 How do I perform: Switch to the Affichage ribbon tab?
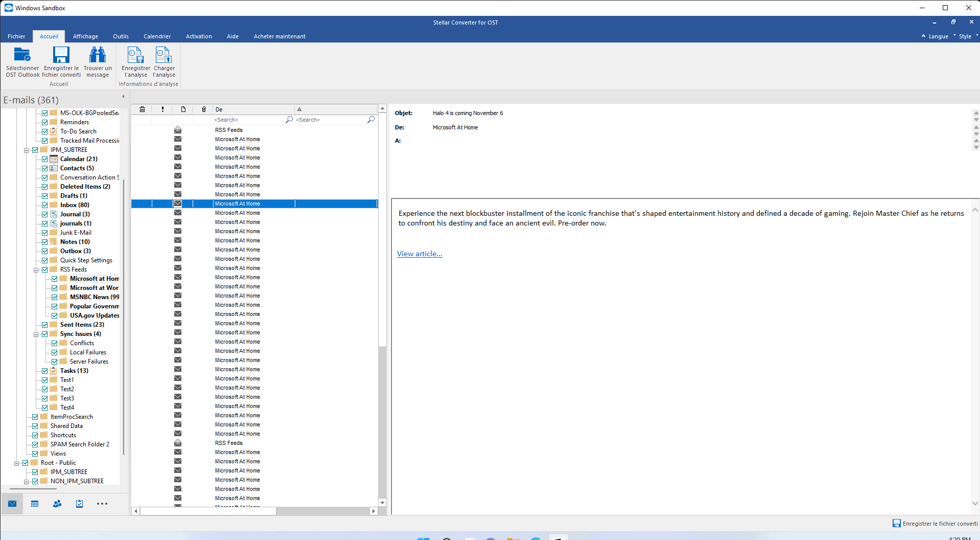coord(85,36)
